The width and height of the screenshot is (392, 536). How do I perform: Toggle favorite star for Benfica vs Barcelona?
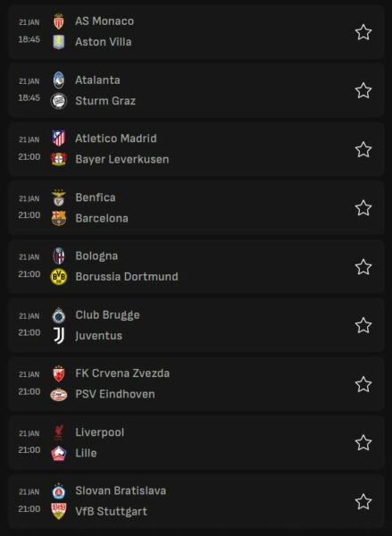point(363,208)
